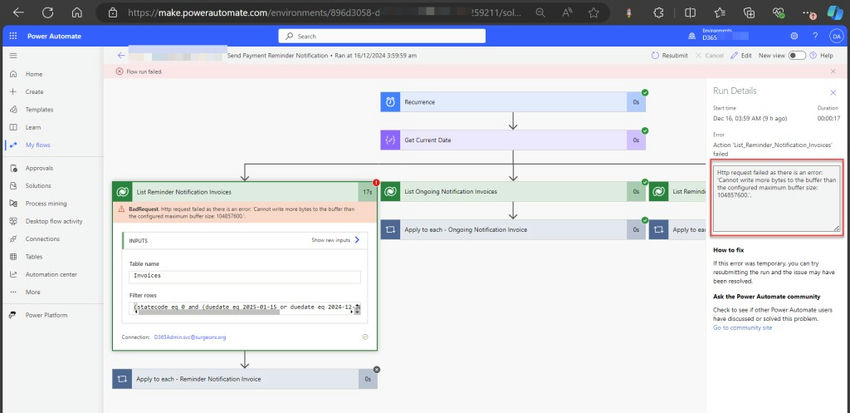Viewport: 850px width, 413px height.
Task: Click the Connections plug icon
Action: click(x=14, y=239)
